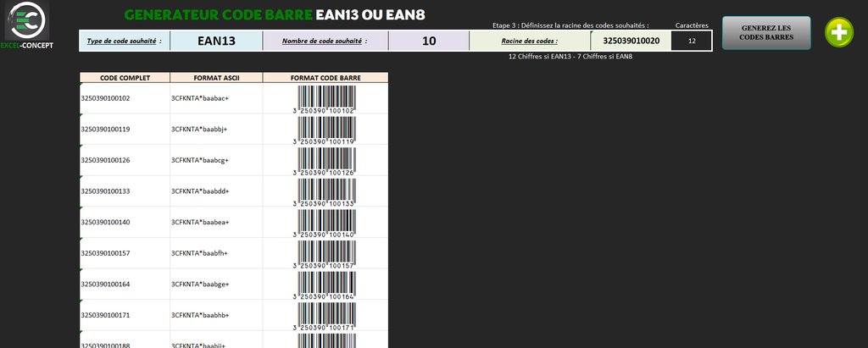Select cell with code 3250390100126

click(x=125, y=160)
